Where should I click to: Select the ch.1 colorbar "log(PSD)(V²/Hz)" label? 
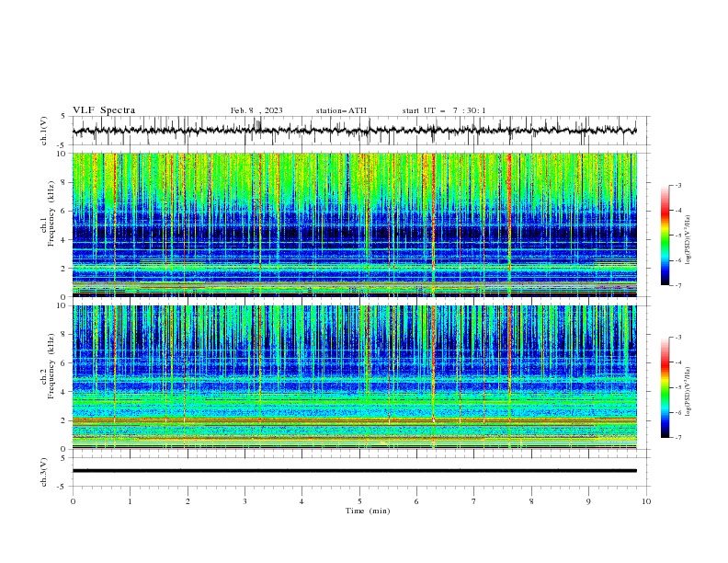click(688, 240)
